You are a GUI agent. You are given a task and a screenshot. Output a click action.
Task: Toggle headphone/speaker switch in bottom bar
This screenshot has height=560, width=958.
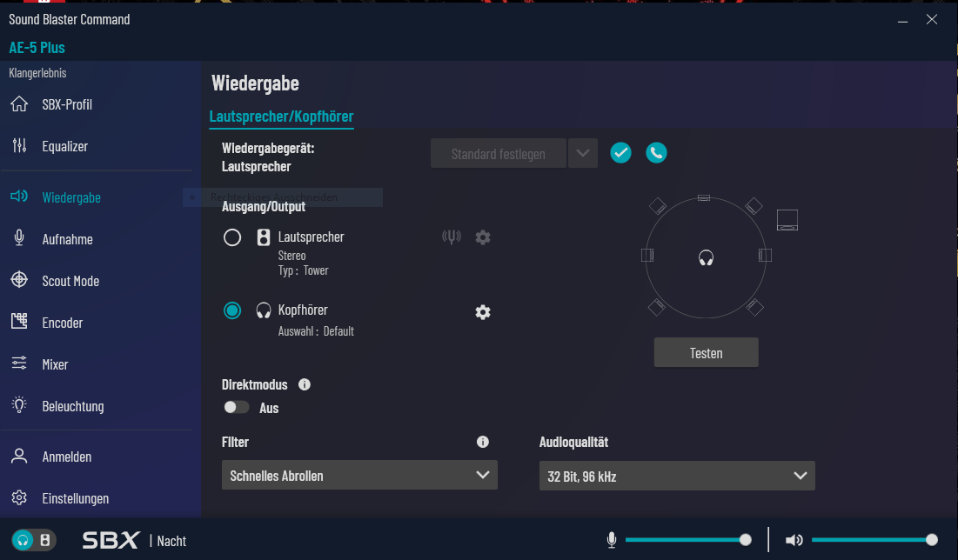(34, 540)
